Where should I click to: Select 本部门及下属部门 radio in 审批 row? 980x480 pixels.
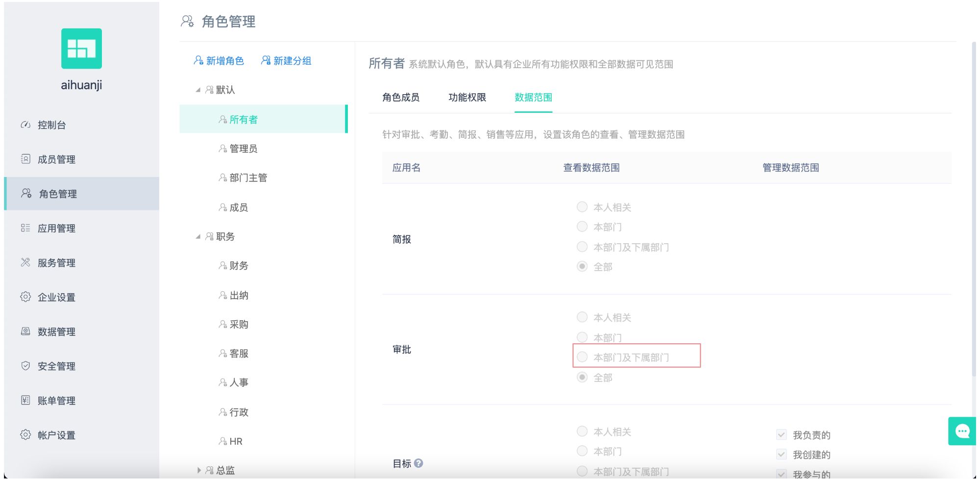click(582, 357)
